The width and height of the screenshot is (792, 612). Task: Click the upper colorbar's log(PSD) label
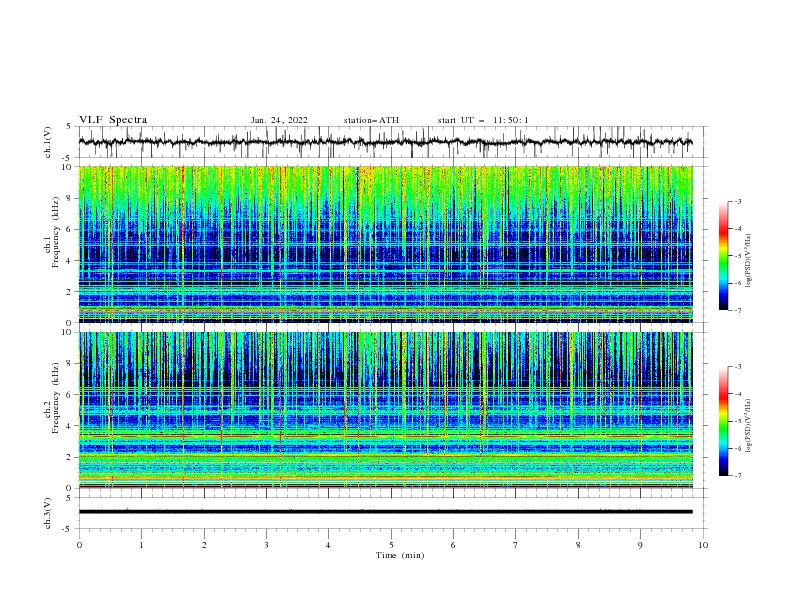[749, 261]
